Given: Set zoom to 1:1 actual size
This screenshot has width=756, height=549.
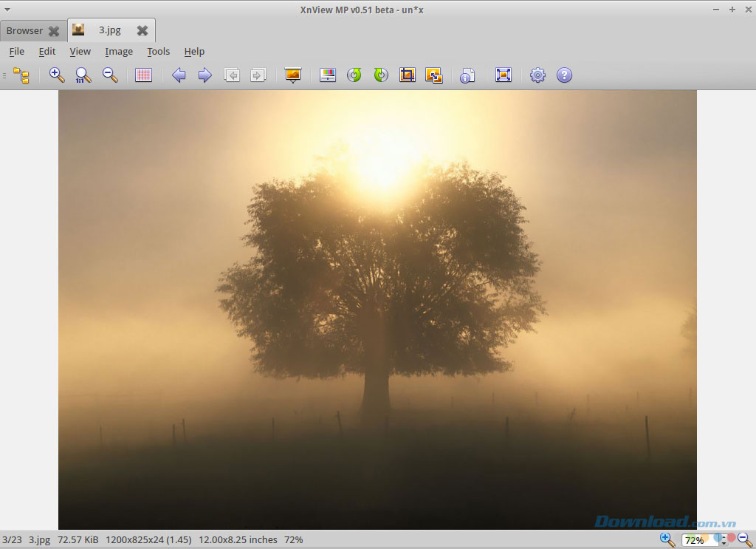Looking at the screenshot, I should coord(83,75).
